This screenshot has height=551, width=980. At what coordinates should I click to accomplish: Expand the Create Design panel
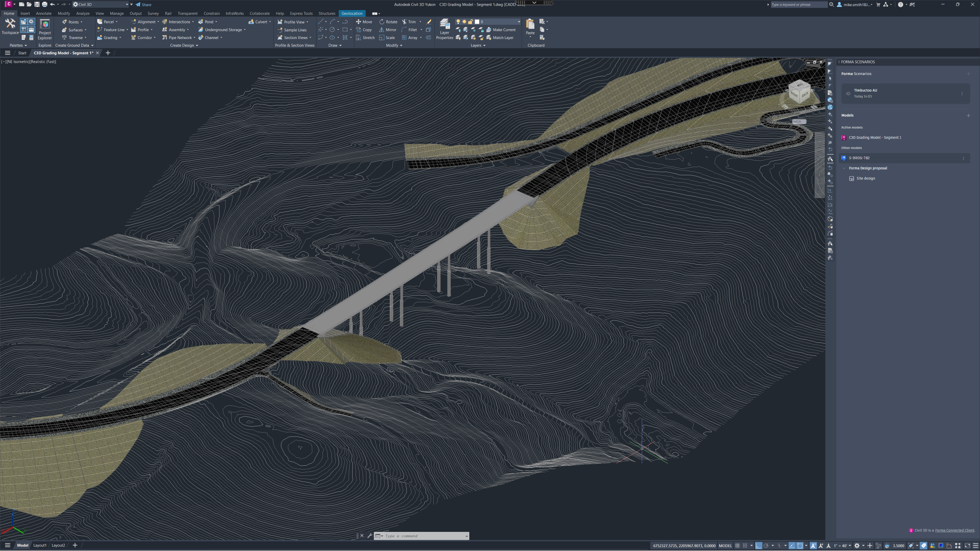[x=184, y=45]
